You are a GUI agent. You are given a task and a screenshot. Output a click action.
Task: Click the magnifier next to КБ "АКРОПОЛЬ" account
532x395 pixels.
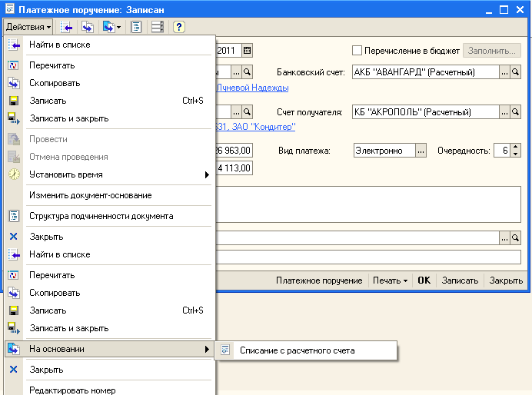click(516, 112)
